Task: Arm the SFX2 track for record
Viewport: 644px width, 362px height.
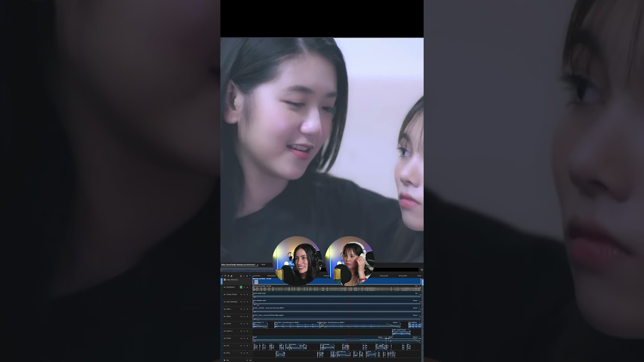Action: (x=248, y=353)
